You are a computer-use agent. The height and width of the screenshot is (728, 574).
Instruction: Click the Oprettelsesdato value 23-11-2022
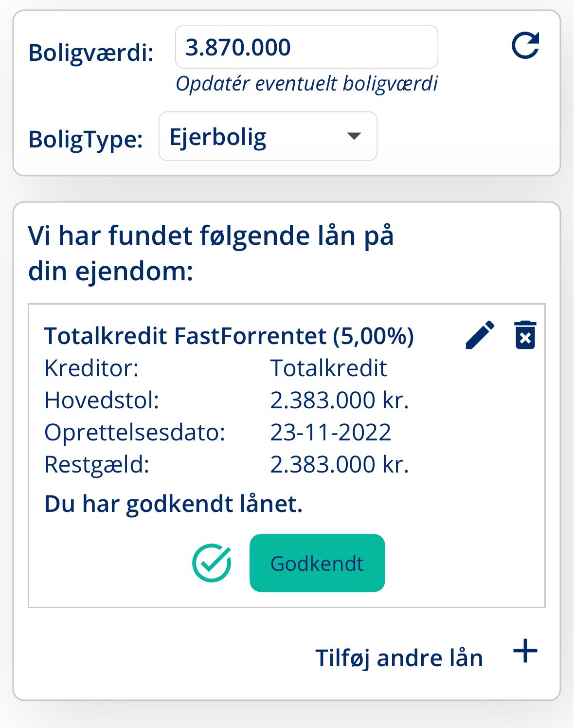click(x=330, y=432)
